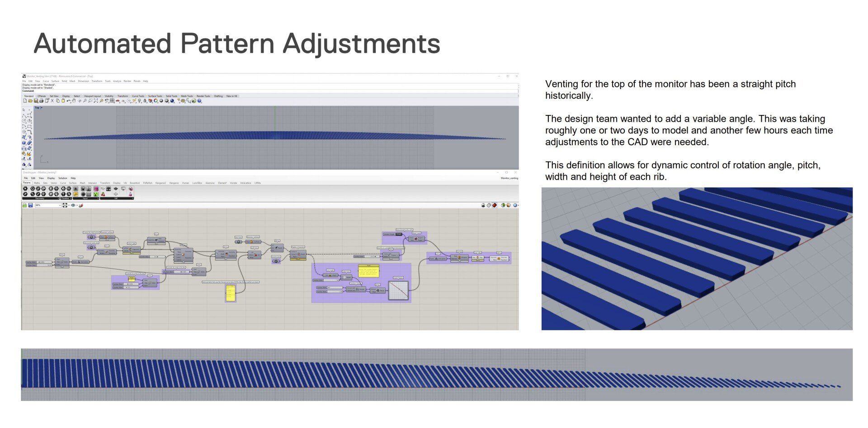The width and height of the screenshot is (868, 428).
Task: Select the arrow pointer tool in Rhino sidebar
Action: click(x=24, y=110)
